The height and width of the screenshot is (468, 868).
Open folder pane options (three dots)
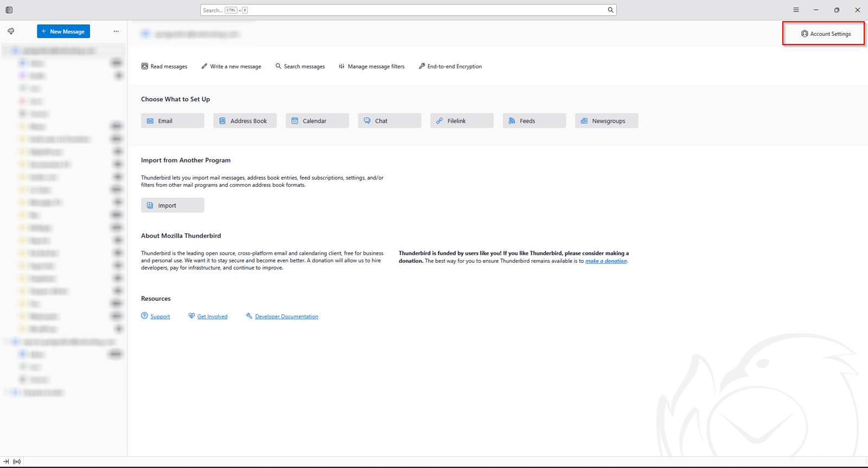[116, 31]
